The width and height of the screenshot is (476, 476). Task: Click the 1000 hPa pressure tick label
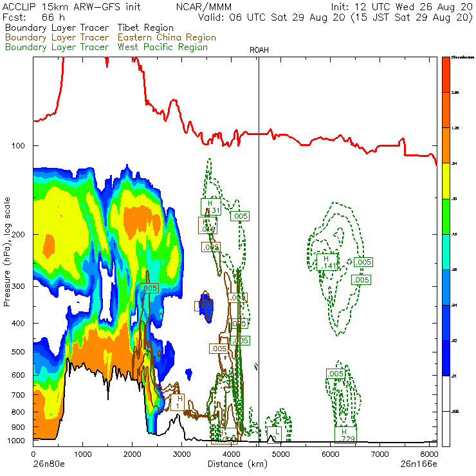click(x=16, y=441)
